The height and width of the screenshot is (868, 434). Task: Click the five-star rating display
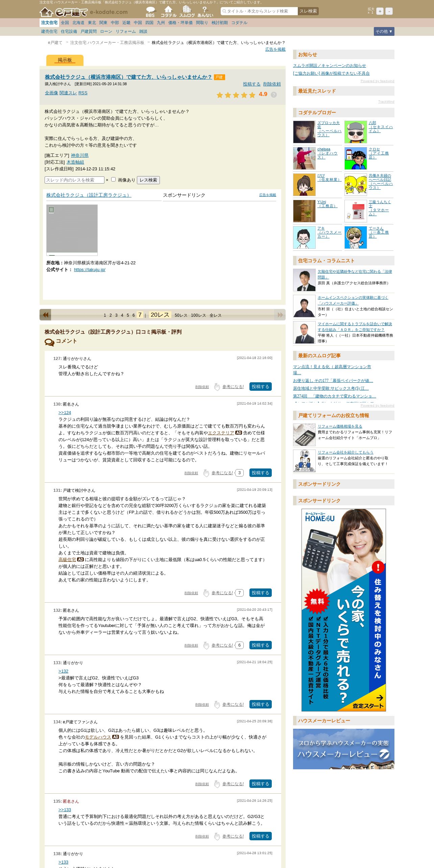[x=236, y=95]
